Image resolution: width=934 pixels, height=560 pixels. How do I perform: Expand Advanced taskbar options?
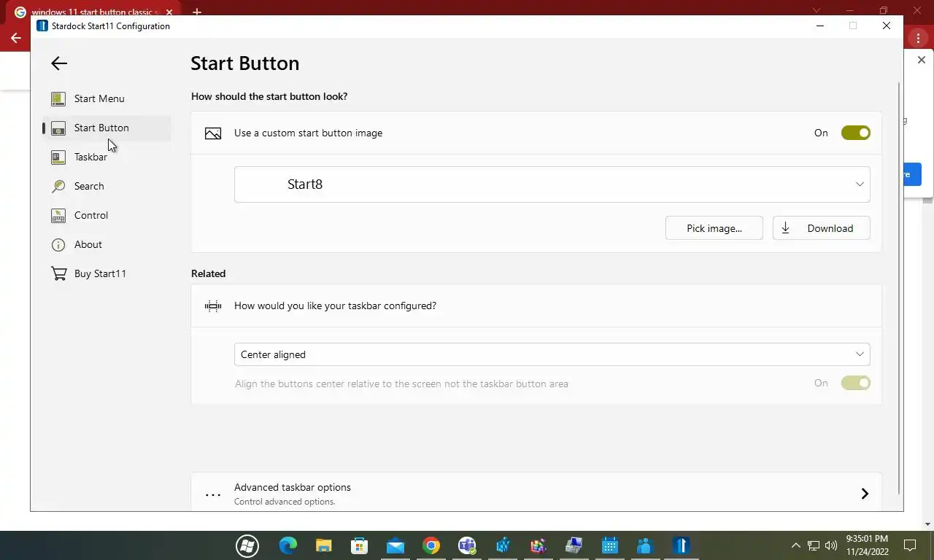pos(536,494)
